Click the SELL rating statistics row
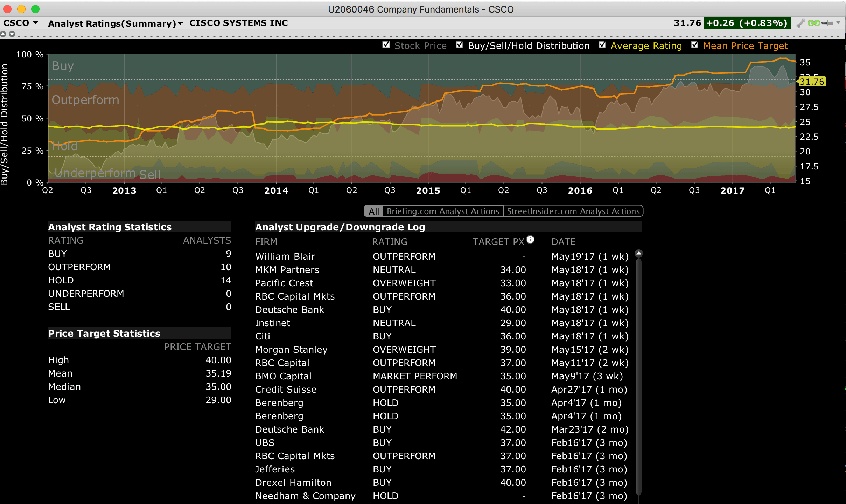Viewport: 846px width, 504px height. [140, 307]
